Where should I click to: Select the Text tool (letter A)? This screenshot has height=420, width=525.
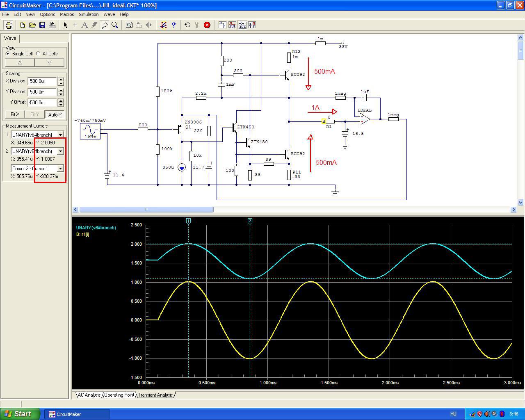tap(84, 25)
